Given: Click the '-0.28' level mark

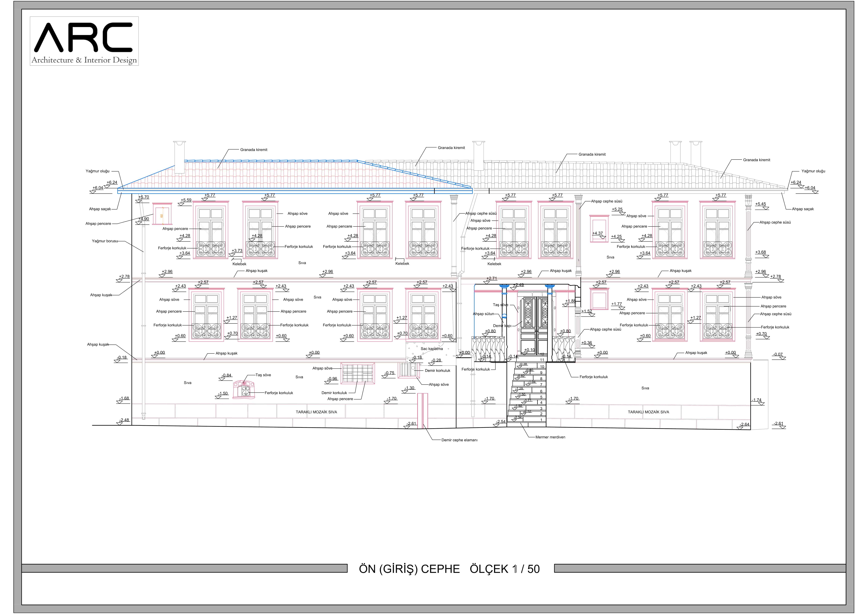Looking at the screenshot, I should (437, 360).
